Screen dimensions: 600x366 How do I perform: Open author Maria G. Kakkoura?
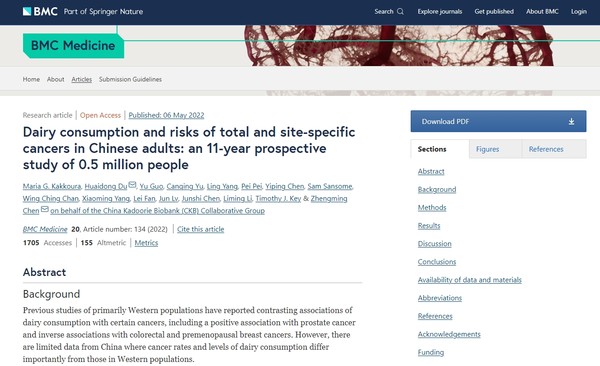click(x=52, y=186)
